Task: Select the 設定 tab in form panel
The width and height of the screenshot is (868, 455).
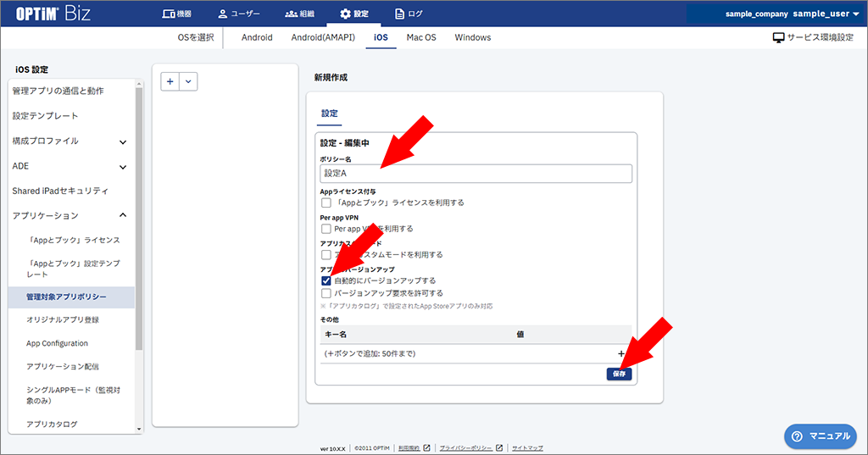Action: pyautogui.click(x=330, y=114)
